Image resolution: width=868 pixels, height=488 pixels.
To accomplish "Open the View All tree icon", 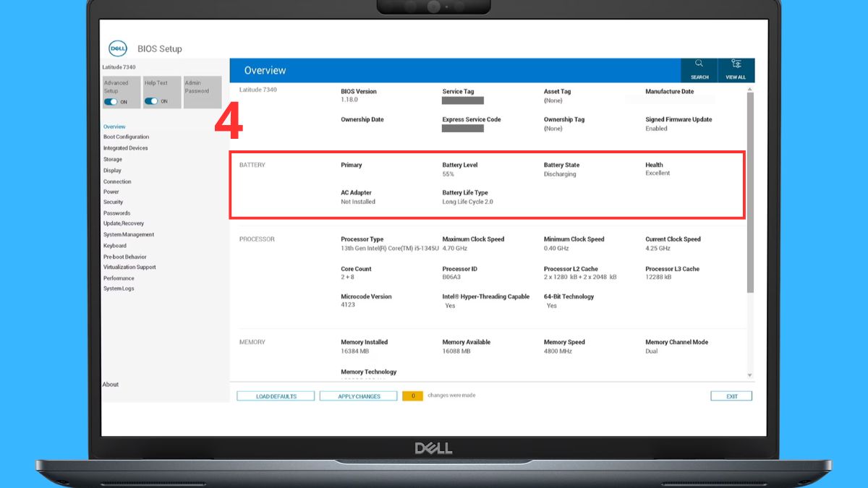I will (x=736, y=64).
